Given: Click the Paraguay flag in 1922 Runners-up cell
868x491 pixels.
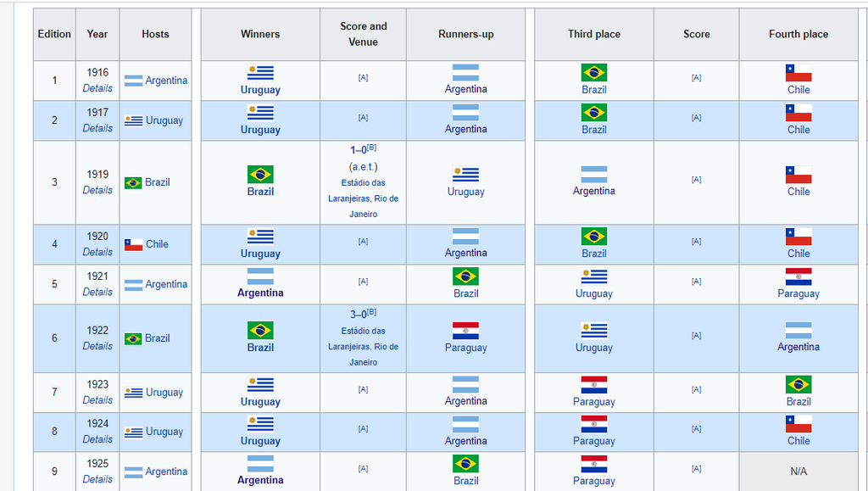Looking at the screenshot, I should [465, 331].
